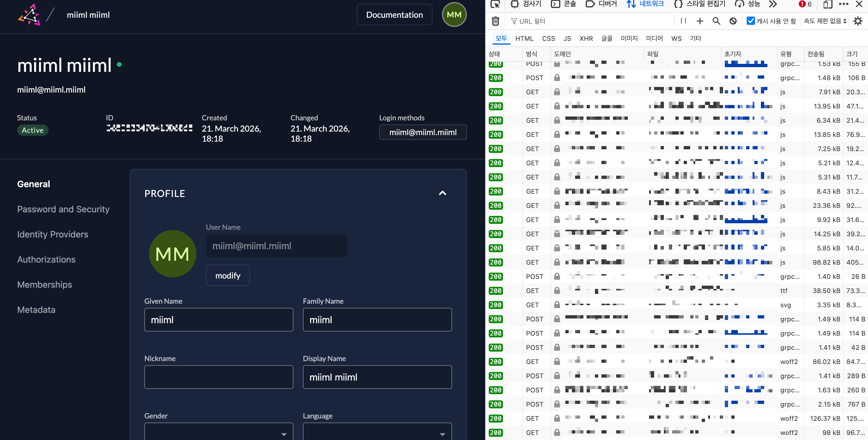
Task: Click the Documentation button
Action: [394, 15]
